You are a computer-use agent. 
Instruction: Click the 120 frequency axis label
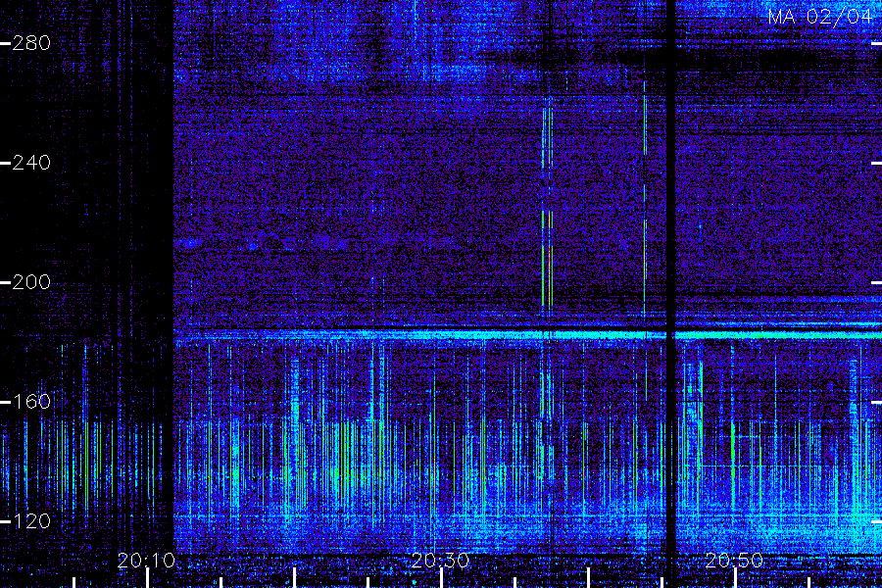31,521
